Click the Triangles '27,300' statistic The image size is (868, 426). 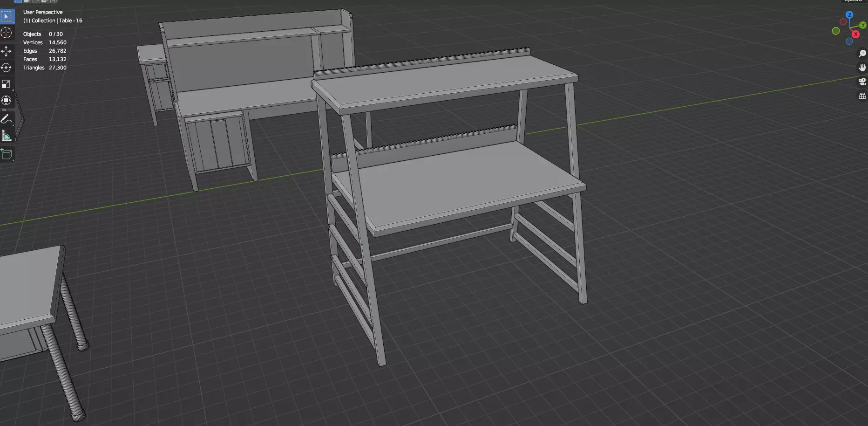click(x=58, y=68)
